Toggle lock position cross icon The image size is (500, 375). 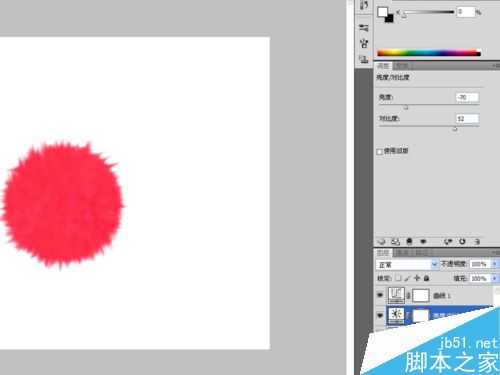[x=417, y=278]
